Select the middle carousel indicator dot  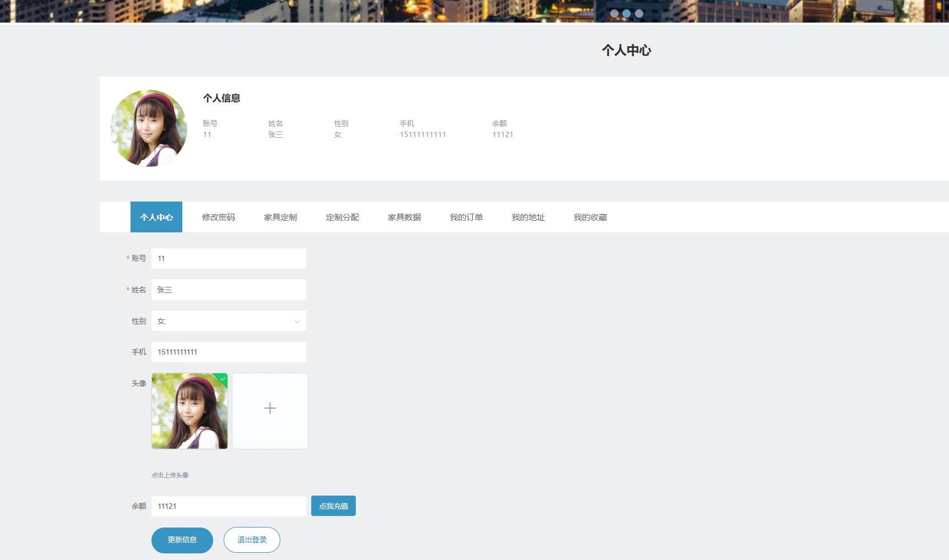(626, 13)
